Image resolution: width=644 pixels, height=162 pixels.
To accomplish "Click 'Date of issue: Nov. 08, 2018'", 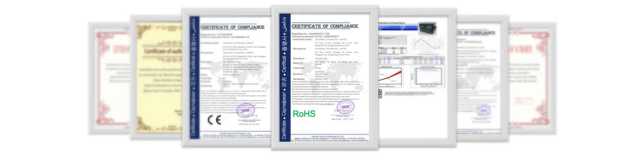I will click(x=249, y=124).
